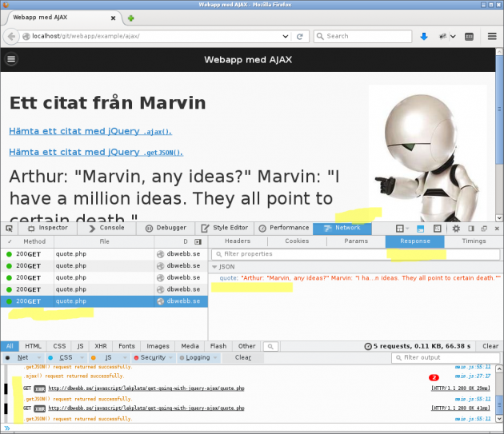The height and width of the screenshot is (434, 504).
Task: Filter network requests by HTML
Action: coord(33,346)
